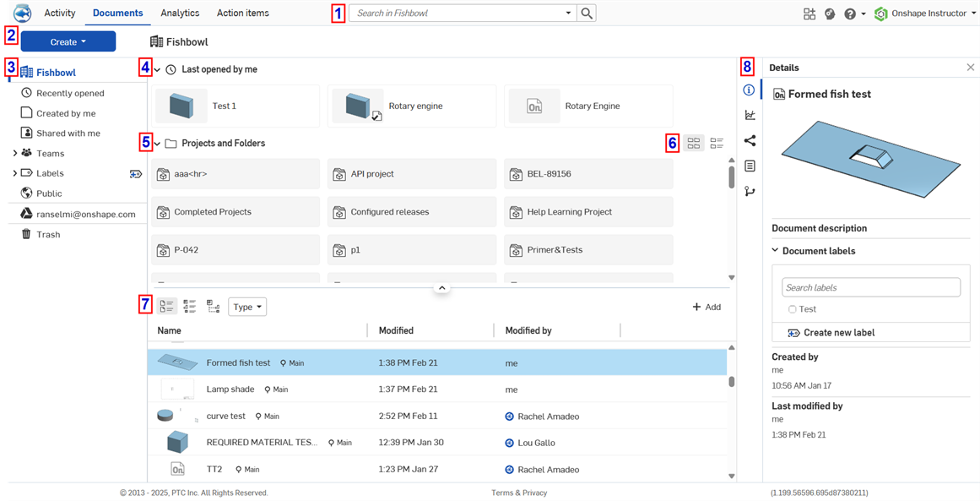Open the App Store grid icon
This screenshot has height=501, width=980.
pos(810,14)
